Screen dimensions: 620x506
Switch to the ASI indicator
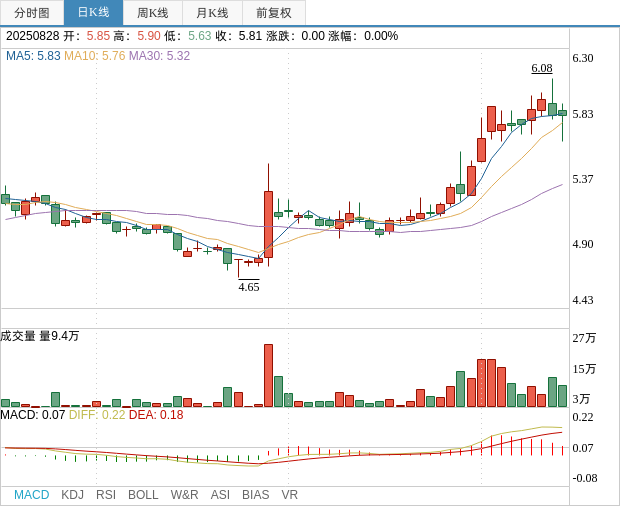point(220,495)
